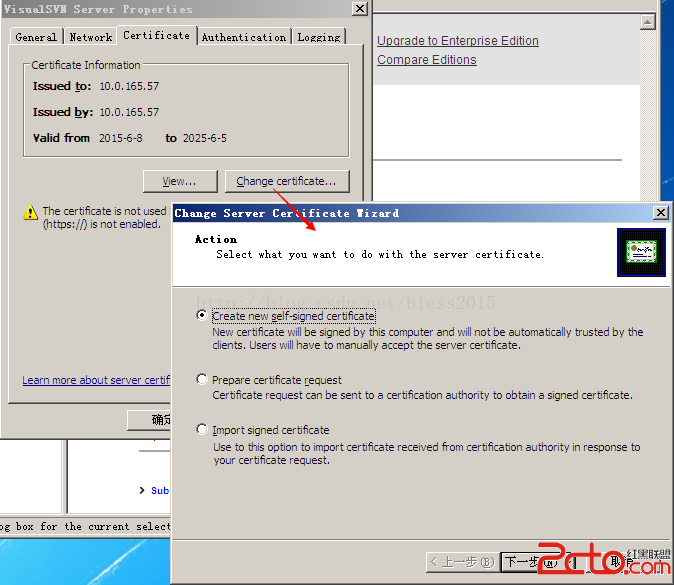Choose Prepare certificate request radio button
The height and width of the screenshot is (585, 674).
[x=201, y=380]
